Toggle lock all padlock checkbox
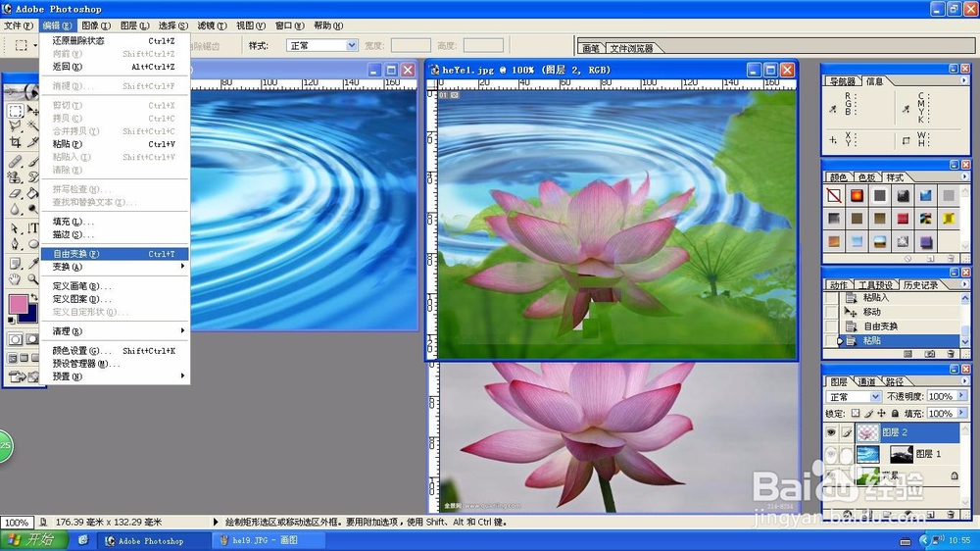 tap(895, 414)
